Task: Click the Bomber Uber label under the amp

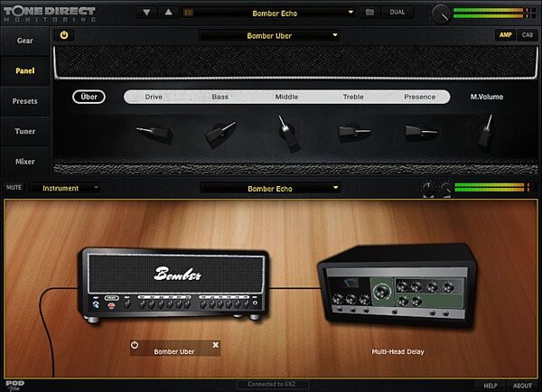Action: tap(174, 351)
